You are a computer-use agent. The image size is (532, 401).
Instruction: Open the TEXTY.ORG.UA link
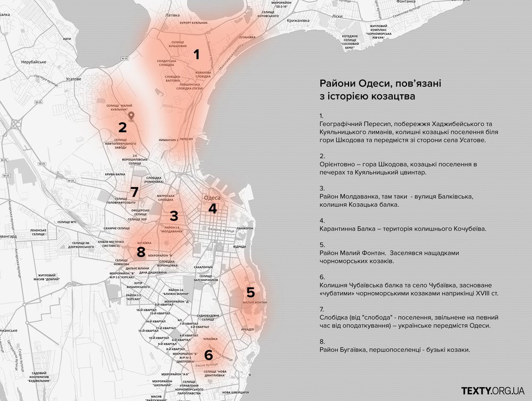point(493,390)
